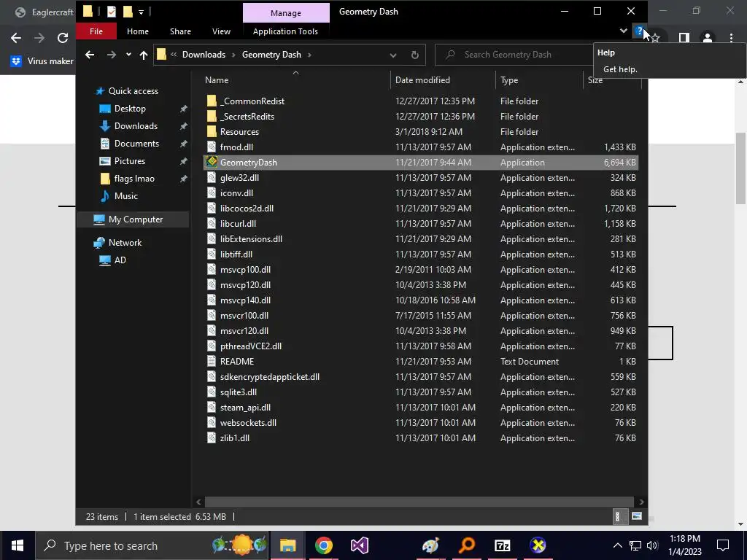Open the Share ribbon tab
Screen dimensions: 747x560
point(180,31)
